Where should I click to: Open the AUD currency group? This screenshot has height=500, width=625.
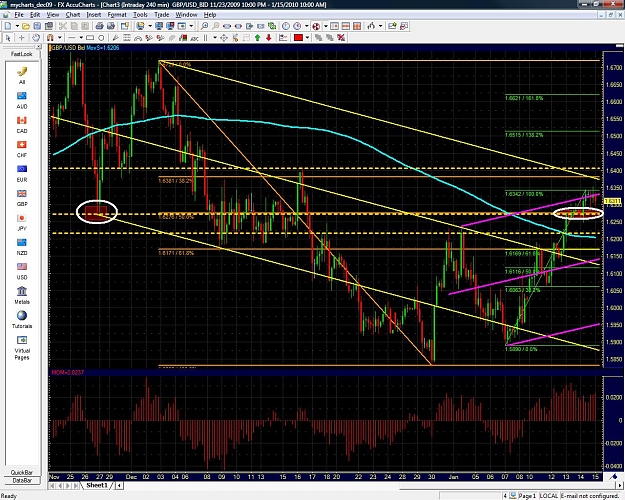22,100
